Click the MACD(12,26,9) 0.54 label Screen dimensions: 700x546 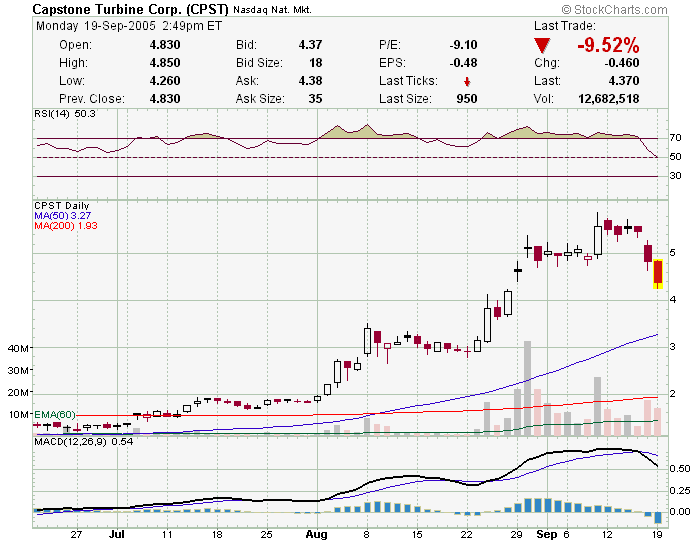[83, 442]
